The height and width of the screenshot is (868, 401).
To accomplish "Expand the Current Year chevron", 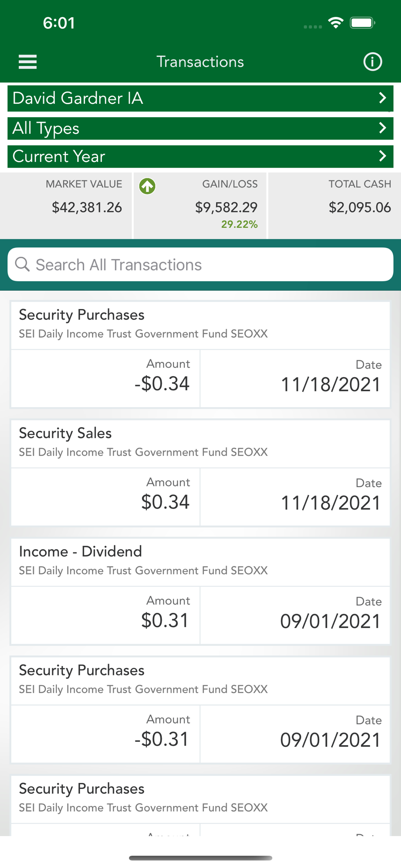I will click(x=382, y=156).
